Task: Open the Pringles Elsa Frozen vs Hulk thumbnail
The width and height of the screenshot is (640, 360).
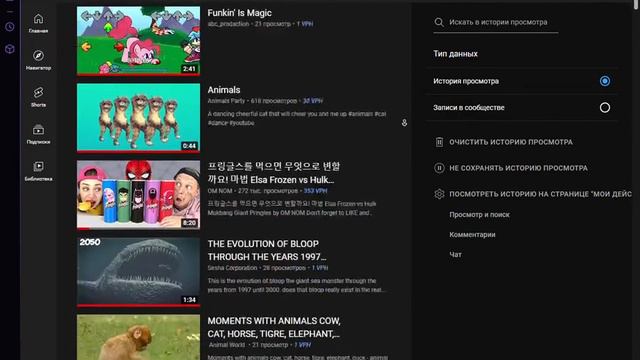Action: pyautogui.click(x=138, y=195)
